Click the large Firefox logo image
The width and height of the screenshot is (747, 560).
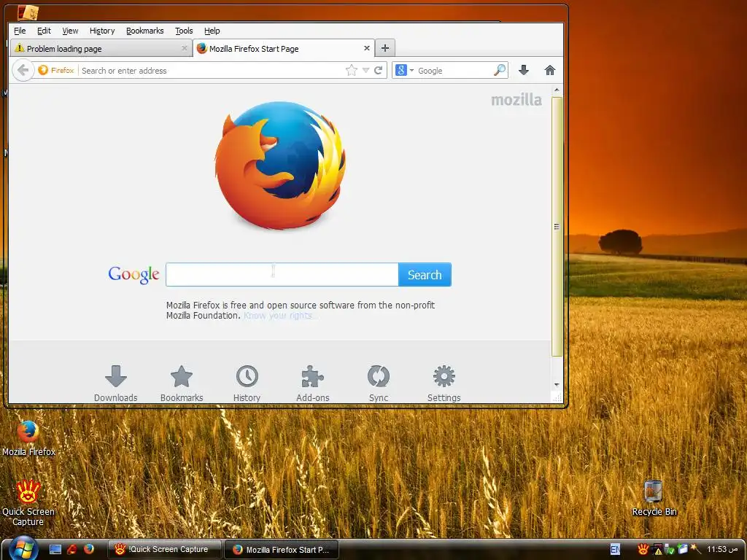coord(280,166)
